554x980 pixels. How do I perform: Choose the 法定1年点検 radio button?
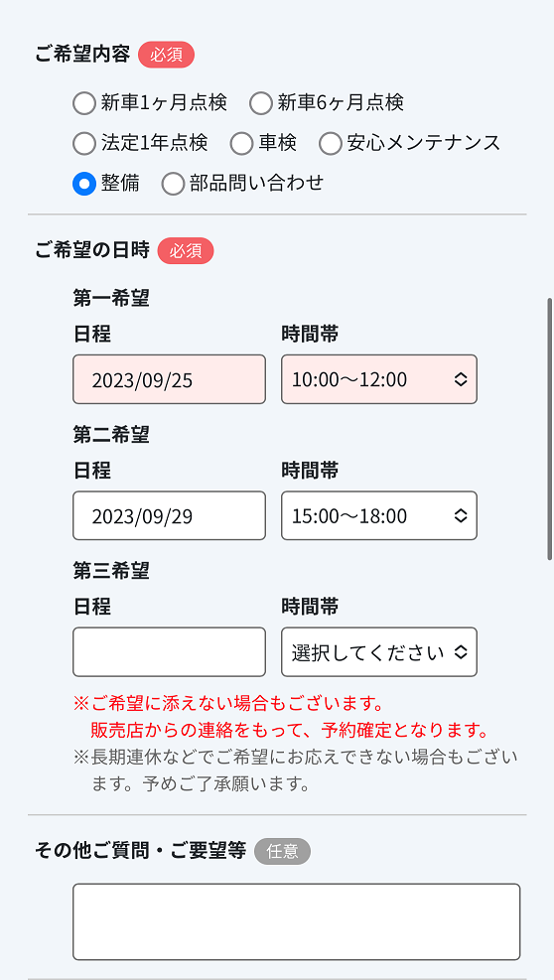click(84, 143)
